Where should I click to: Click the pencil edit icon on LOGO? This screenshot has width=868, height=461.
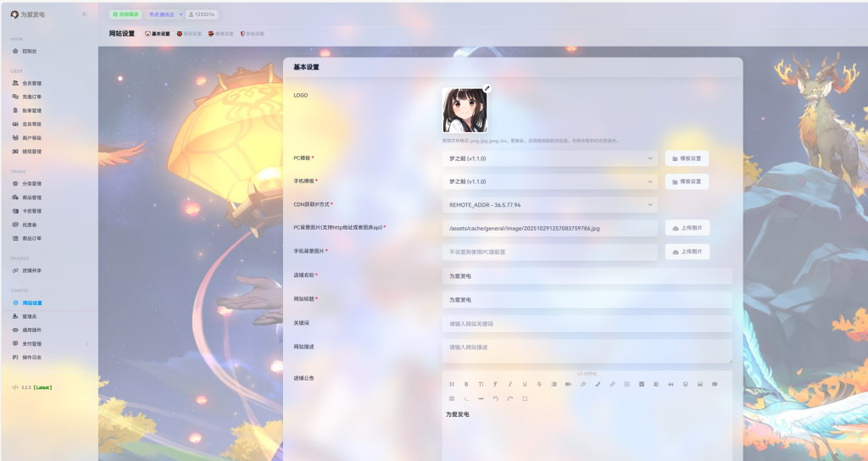(x=487, y=88)
